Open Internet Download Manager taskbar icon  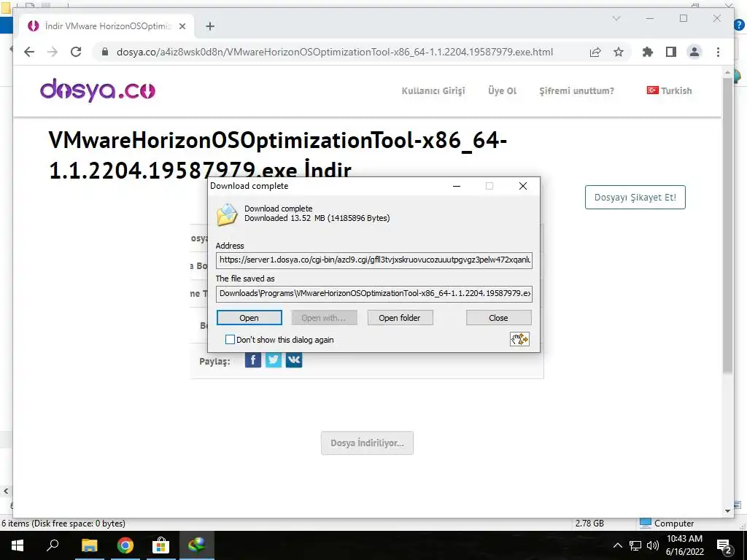click(197, 545)
